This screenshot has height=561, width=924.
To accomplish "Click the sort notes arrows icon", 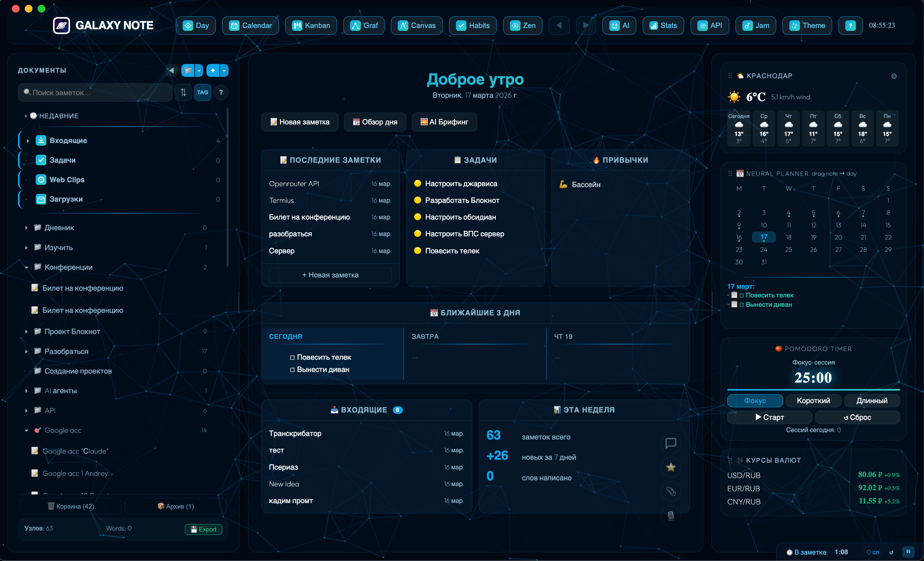I will click(x=183, y=92).
